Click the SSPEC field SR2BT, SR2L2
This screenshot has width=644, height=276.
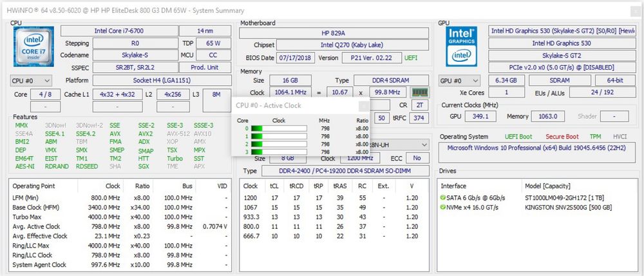click(135, 68)
